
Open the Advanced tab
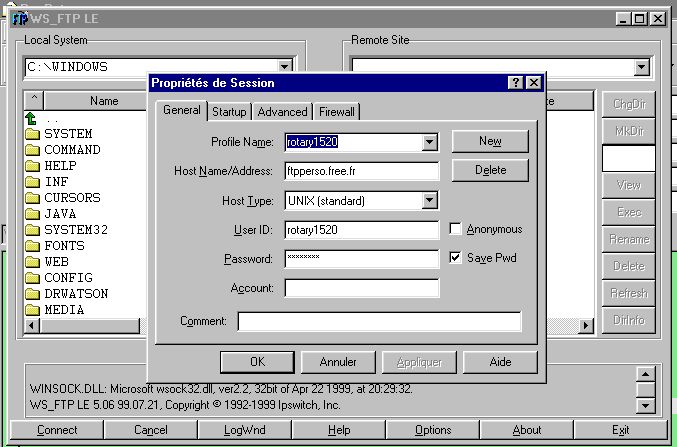[282, 112]
